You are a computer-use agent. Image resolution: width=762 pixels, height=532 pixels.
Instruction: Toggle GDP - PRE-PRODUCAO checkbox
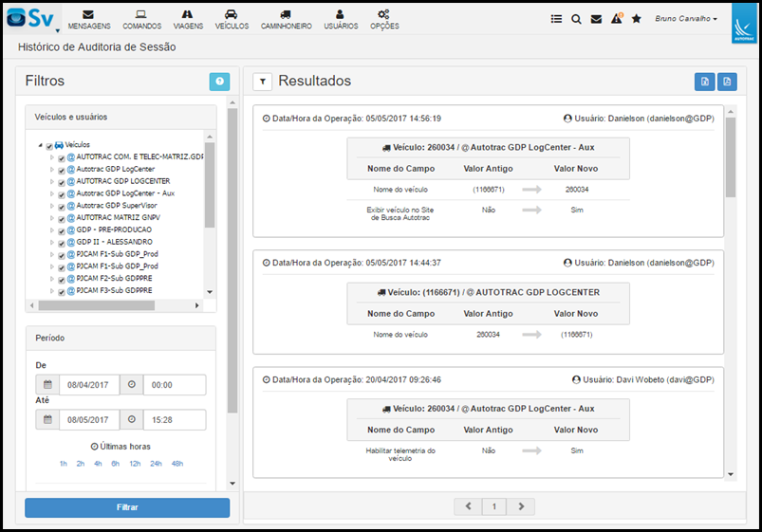point(62,230)
